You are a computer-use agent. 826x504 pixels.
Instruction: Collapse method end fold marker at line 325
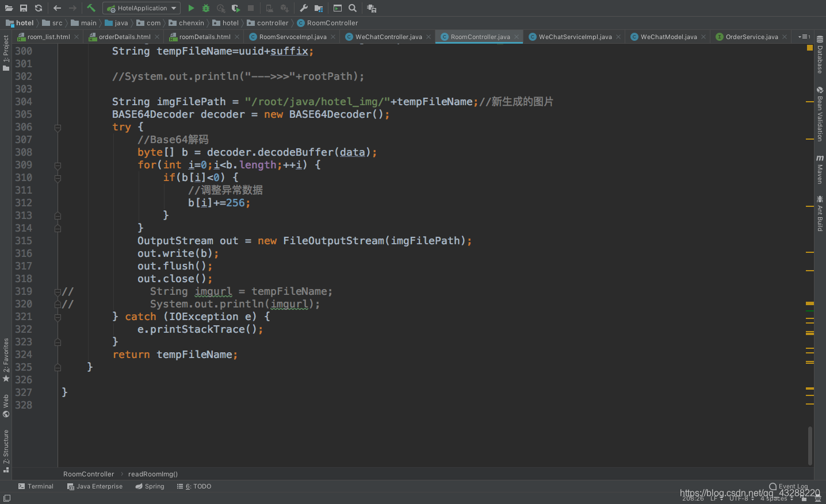pyautogui.click(x=58, y=367)
